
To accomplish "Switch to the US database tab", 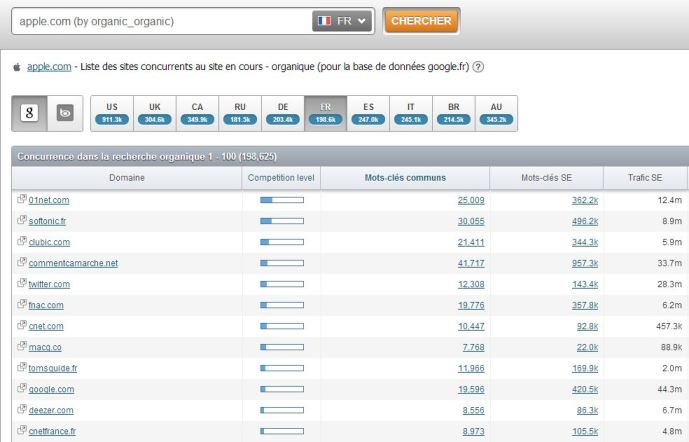I will (112, 113).
